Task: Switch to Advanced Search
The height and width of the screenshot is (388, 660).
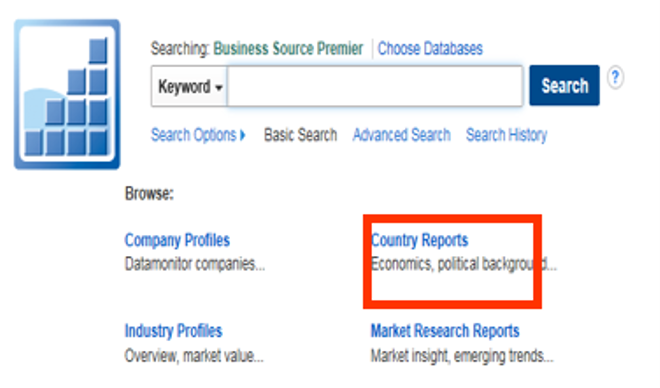Action: [x=402, y=135]
